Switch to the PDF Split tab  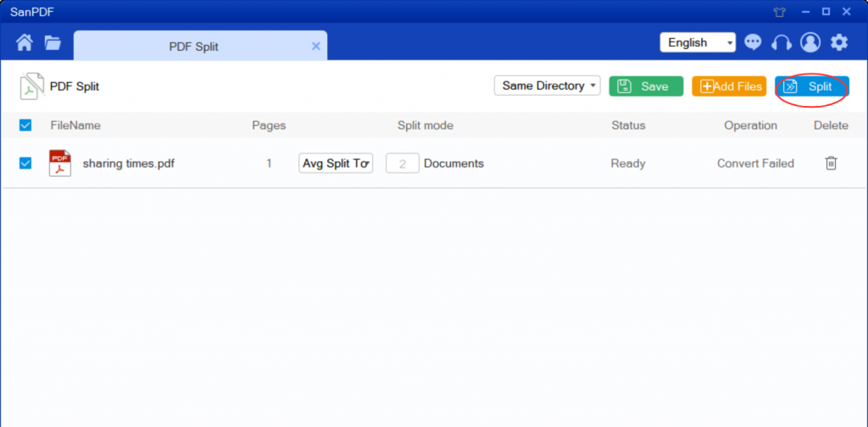tap(194, 47)
